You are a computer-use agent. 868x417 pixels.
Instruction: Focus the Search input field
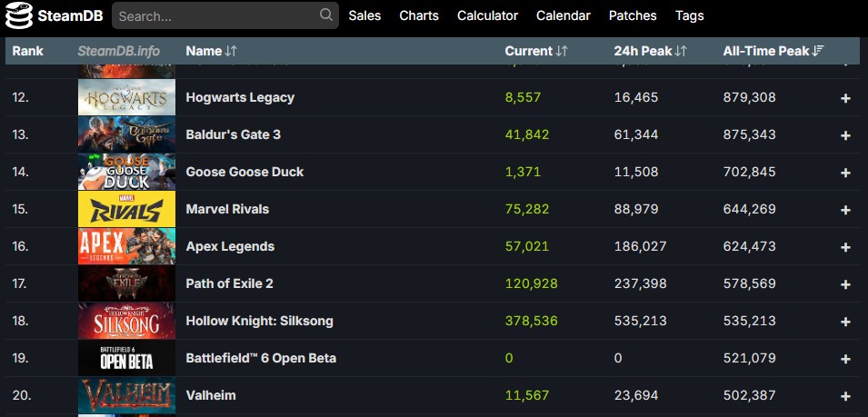pos(225,15)
